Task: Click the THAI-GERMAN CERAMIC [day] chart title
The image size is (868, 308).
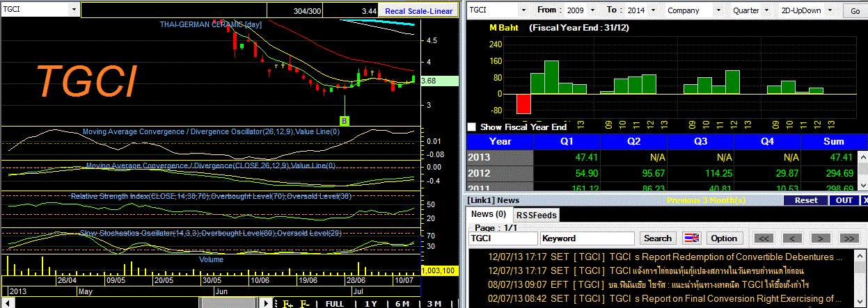Action: [211, 24]
